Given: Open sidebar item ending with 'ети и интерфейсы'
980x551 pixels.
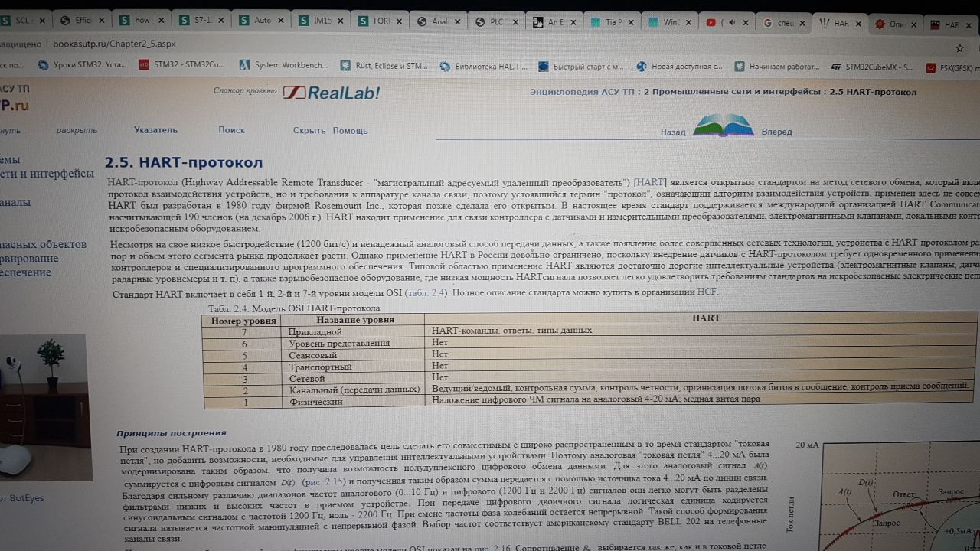Looking at the screenshot, I should (x=47, y=174).
